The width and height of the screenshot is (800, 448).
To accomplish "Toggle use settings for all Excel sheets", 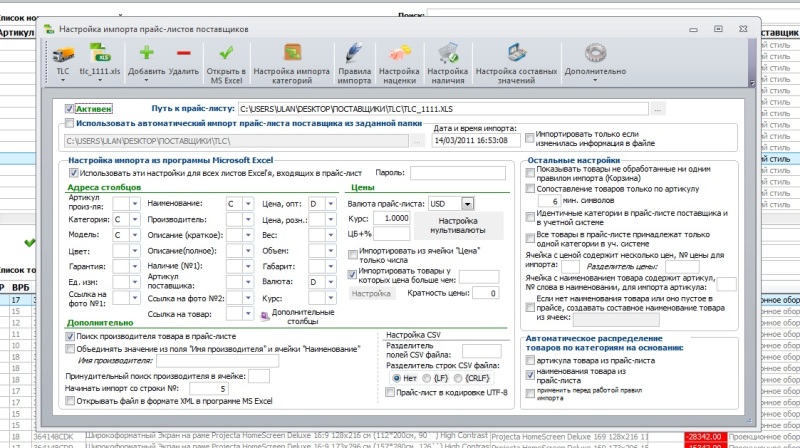I will (73, 173).
